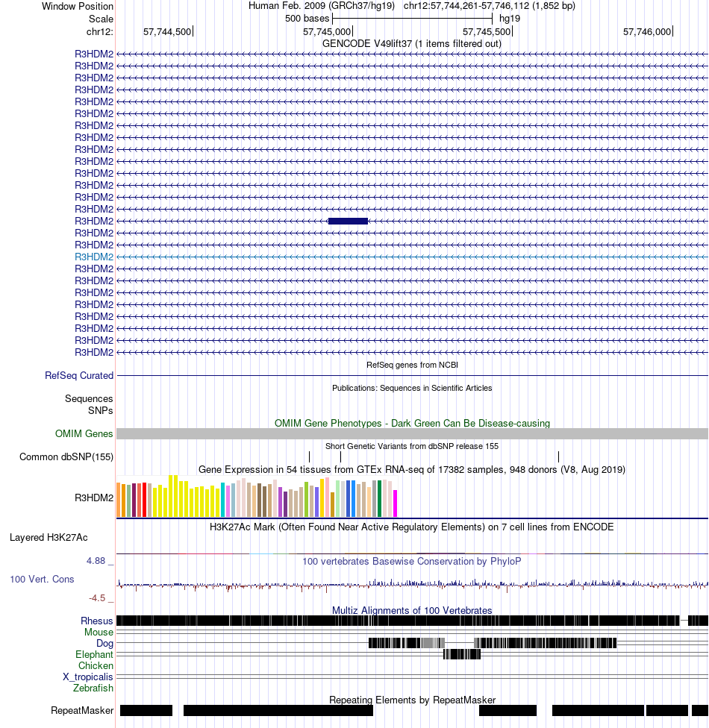
Task: Click the leftmost RepeatMasker block
Action: pos(146,710)
